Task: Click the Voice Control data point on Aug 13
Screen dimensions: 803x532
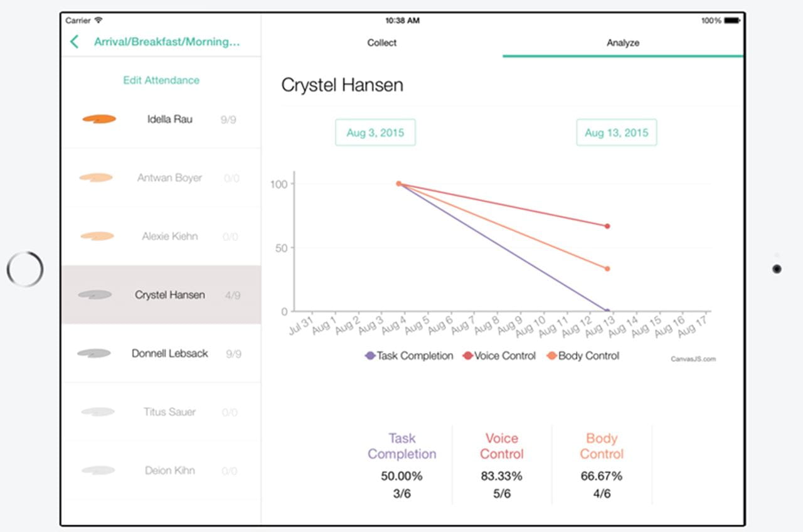Action: 607,226
